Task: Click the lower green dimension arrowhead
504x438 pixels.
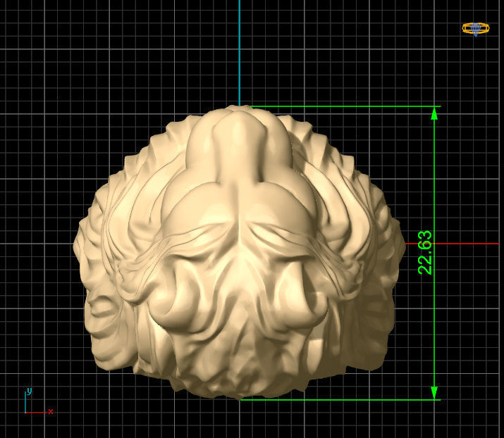Action: pos(434,393)
